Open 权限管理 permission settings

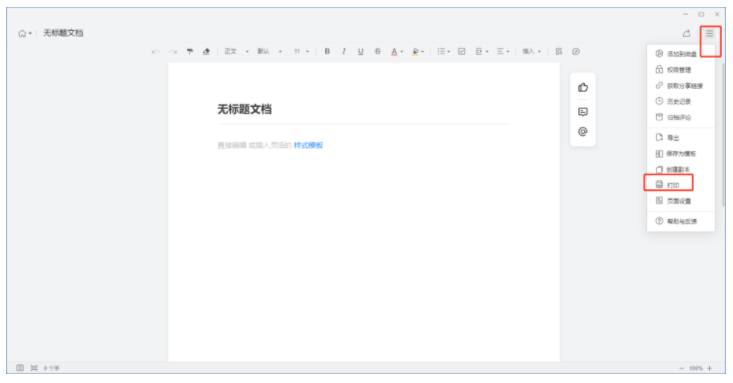pyautogui.click(x=681, y=70)
